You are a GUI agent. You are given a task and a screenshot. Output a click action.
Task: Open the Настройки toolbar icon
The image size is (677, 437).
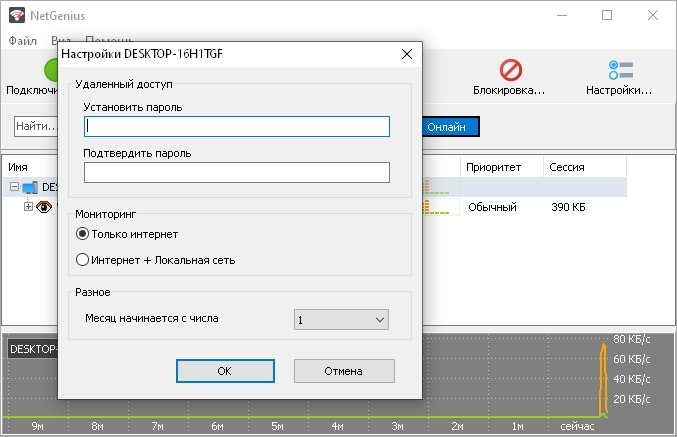(620, 70)
